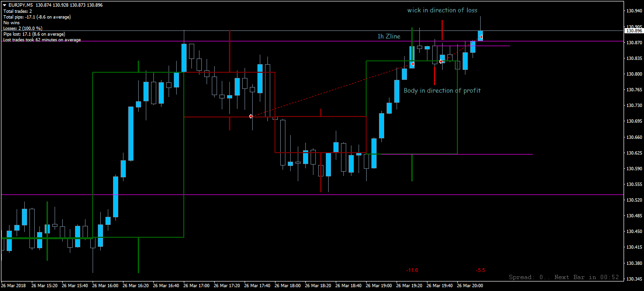Select the red dashed trade connector line
Viewport: 644px width, 291px height.
(x=331, y=90)
